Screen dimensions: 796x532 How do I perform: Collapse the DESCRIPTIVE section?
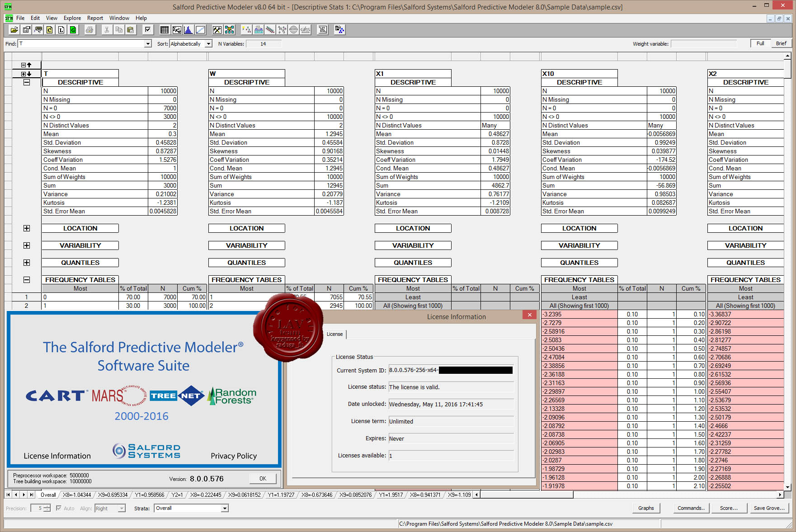pos(27,82)
